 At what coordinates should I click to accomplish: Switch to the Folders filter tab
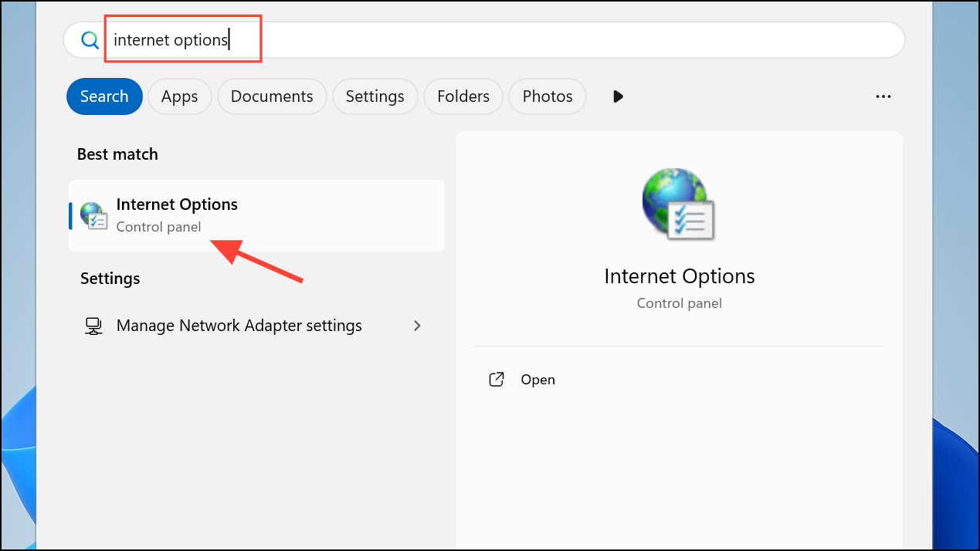coord(463,96)
